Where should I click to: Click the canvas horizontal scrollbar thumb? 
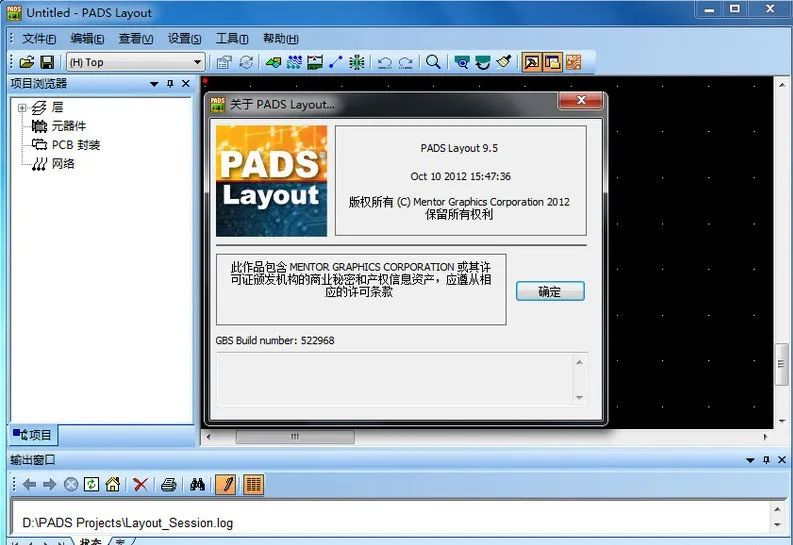[295, 436]
